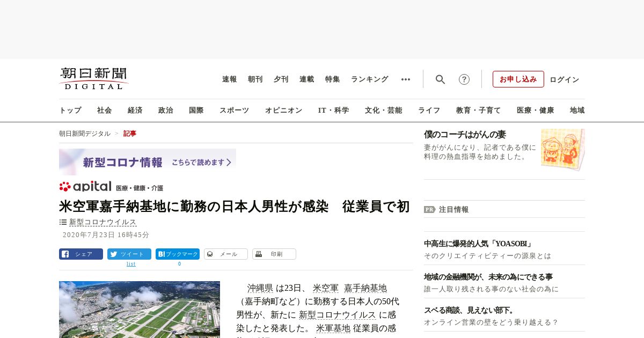
Task: Click the 記事 breadcrumb item
Action: pyautogui.click(x=130, y=134)
